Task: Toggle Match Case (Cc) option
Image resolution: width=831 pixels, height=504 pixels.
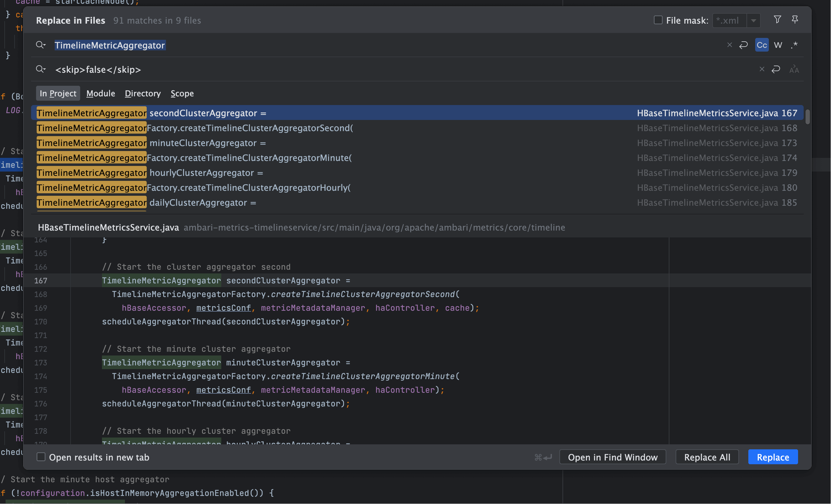Action: click(762, 45)
